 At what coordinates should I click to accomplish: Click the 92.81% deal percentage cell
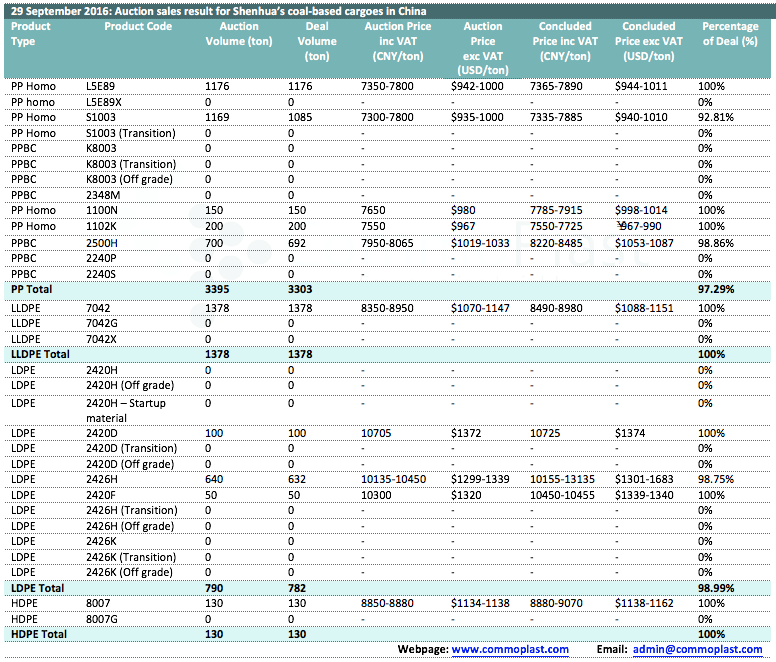pyautogui.click(x=716, y=117)
